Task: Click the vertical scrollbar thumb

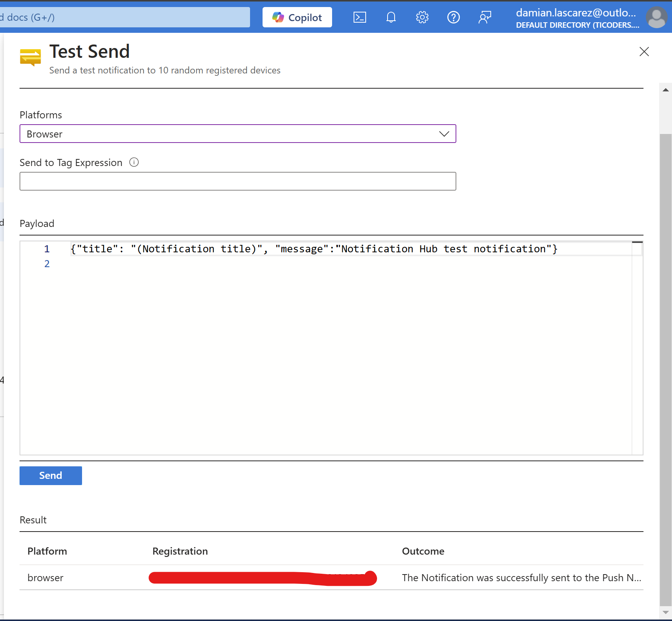Action: click(666, 369)
